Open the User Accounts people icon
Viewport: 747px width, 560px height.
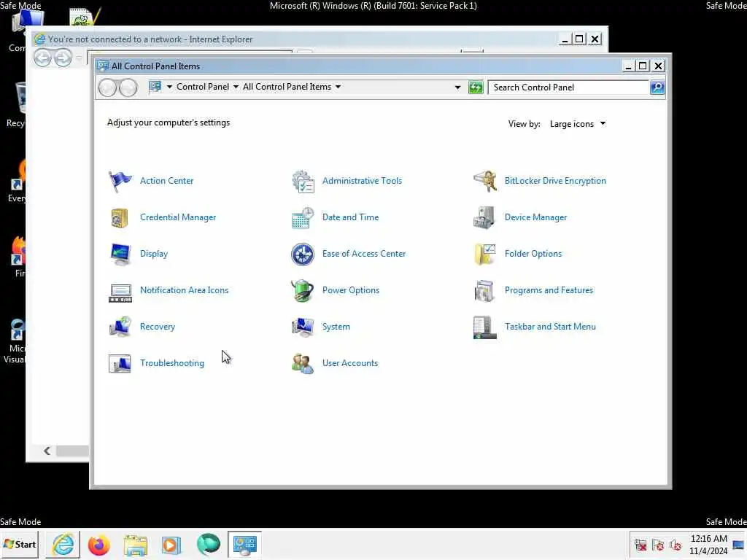(303, 363)
